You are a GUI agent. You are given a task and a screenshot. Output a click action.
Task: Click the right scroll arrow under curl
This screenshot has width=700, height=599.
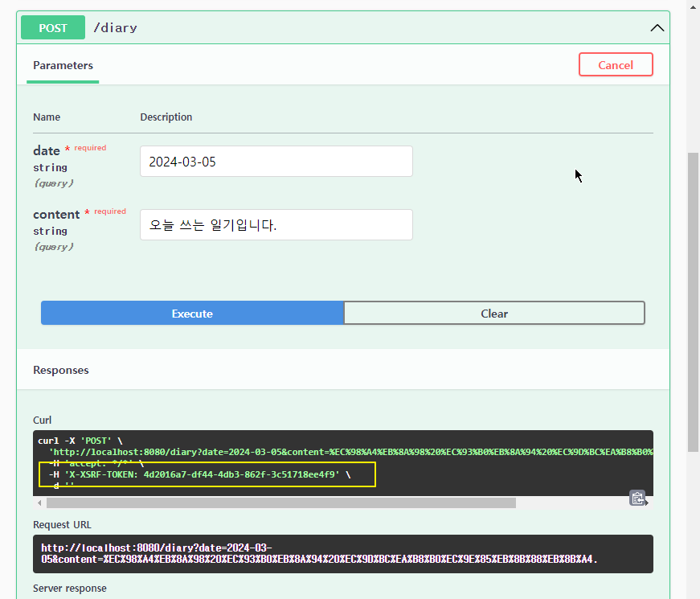(647, 503)
